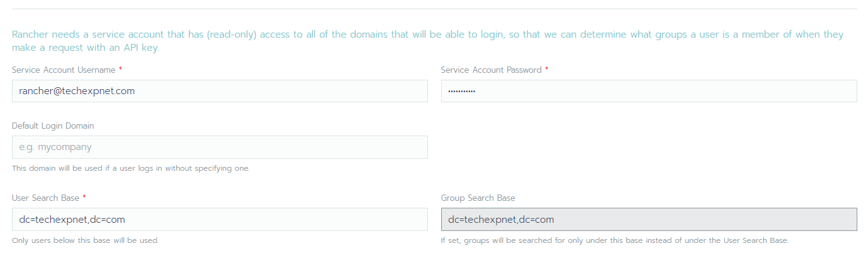Click 'make a request with an API key' text

(x=85, y=48)
